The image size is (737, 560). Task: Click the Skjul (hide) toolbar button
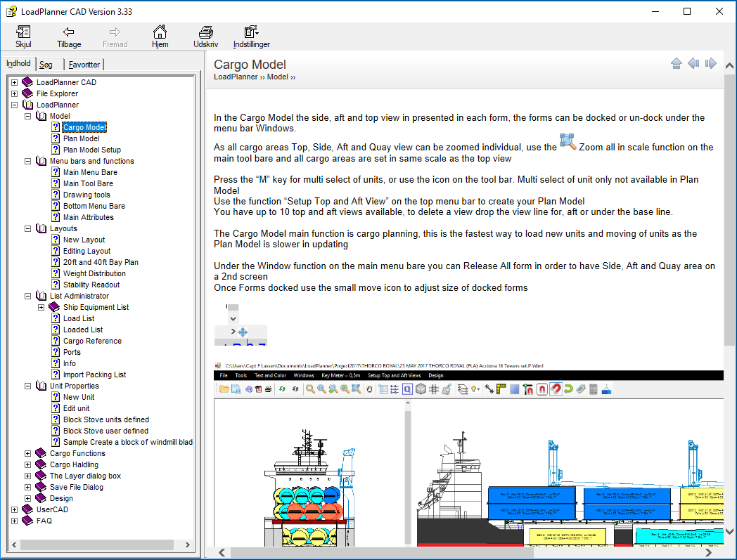23,37
